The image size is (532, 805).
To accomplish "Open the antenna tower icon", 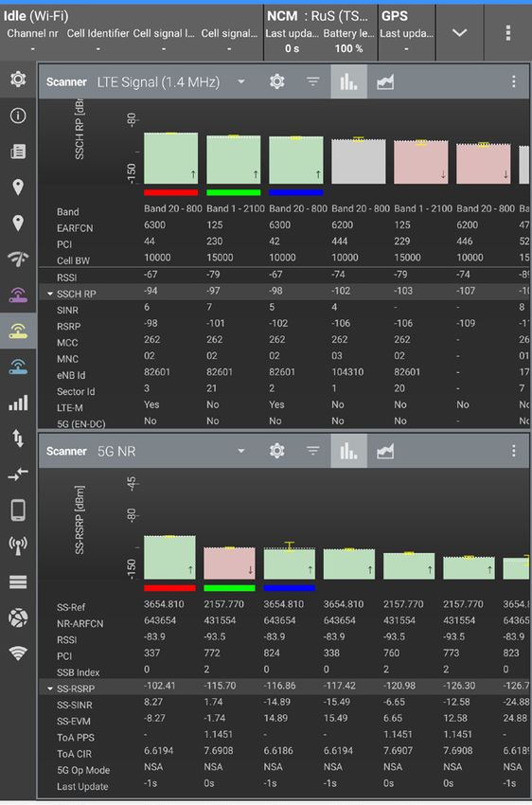I will coord(18,546).
